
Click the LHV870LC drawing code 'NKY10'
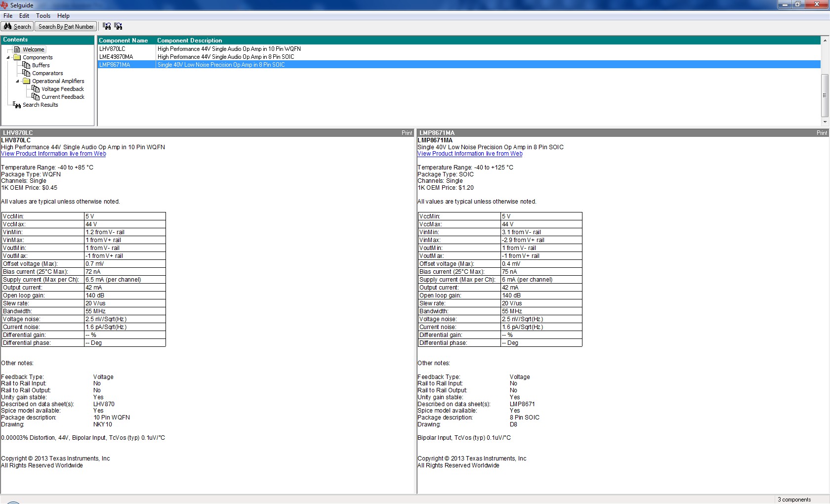[x=103, y=424]
